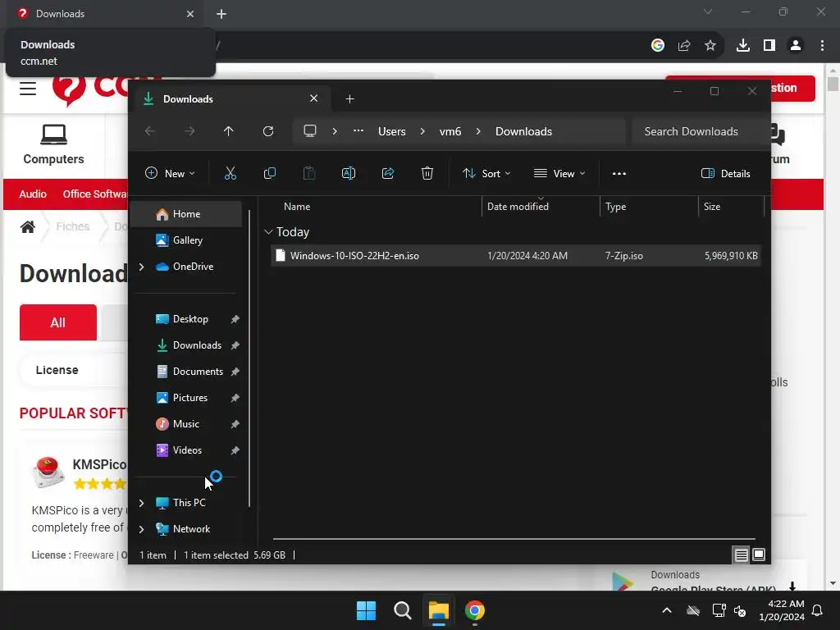Show hidden system tray icons
This screenshot has width=840, height=630.
(x=667, y=610)
